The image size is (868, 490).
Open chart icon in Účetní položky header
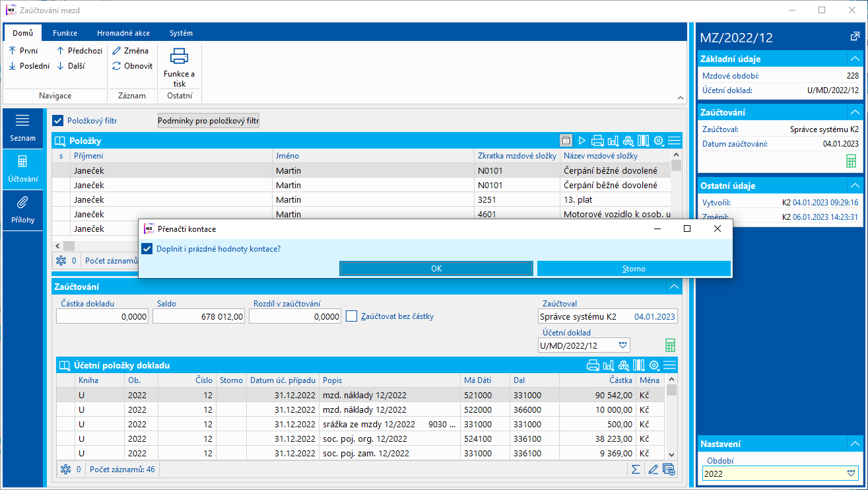[608, 365]
